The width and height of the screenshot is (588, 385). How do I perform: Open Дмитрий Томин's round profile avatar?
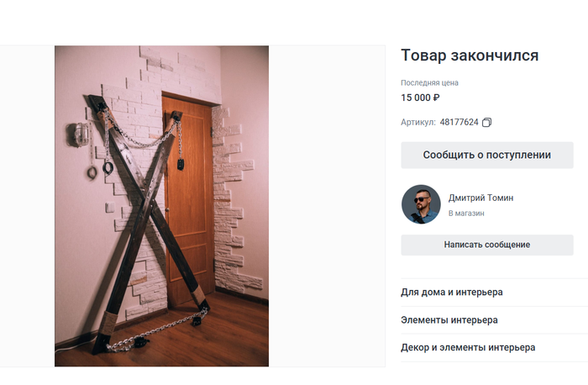(421, 204)
